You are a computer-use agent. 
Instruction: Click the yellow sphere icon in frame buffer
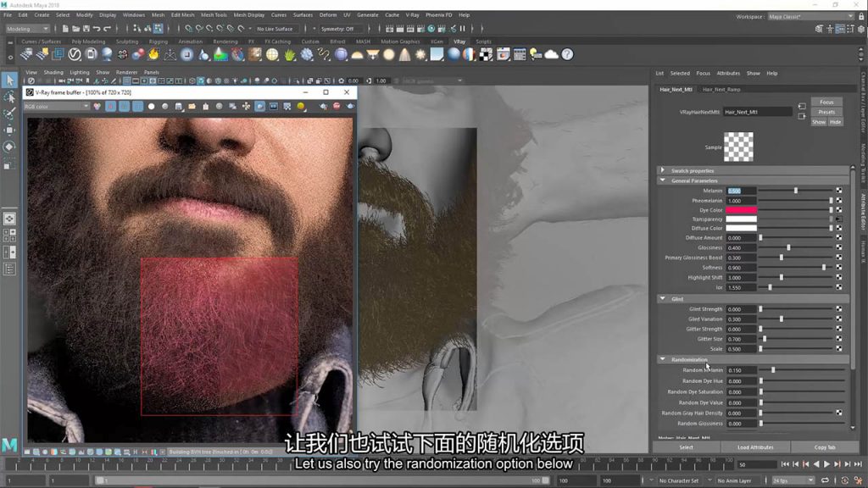click(301, 106)
